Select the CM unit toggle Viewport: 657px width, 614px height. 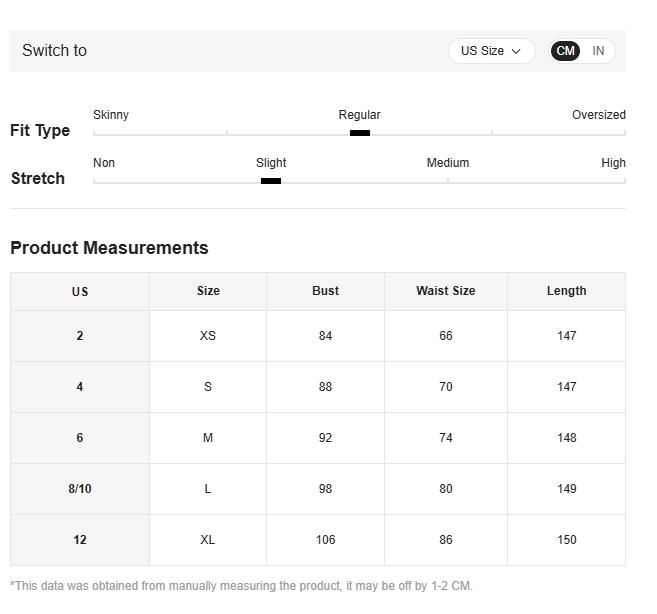[x=566, y=51]
